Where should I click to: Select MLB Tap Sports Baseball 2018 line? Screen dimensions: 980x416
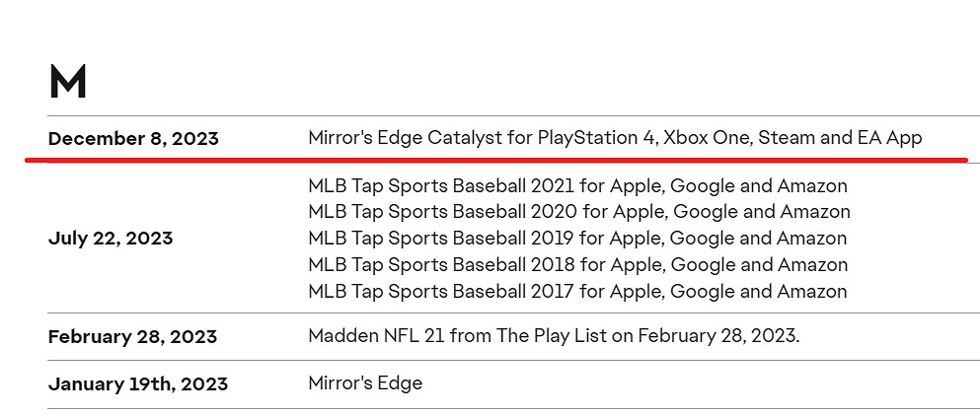577,265
